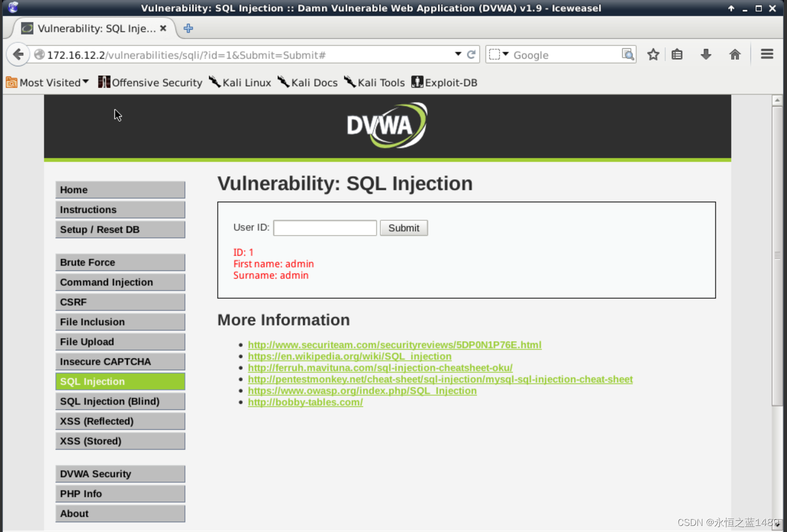The height and width of the screenshot is (532, 787).
Task: Go back using the browser back arrow
Action: click(x=18, y=54)
